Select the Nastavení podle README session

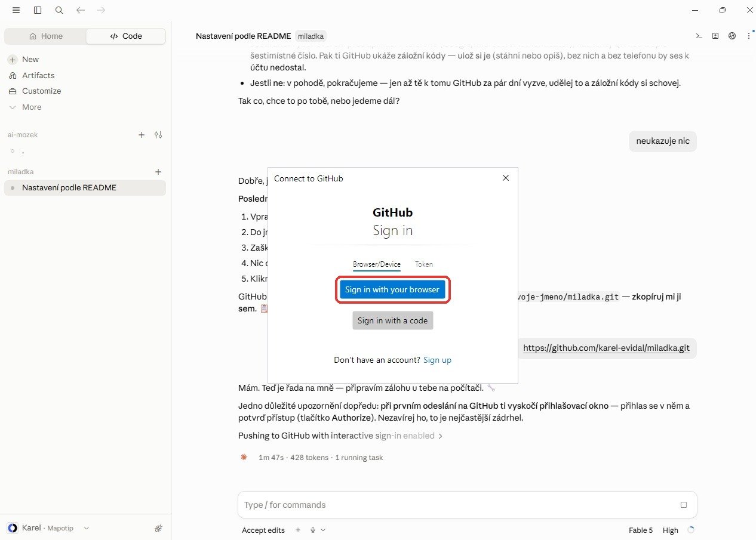coord(85,187)
